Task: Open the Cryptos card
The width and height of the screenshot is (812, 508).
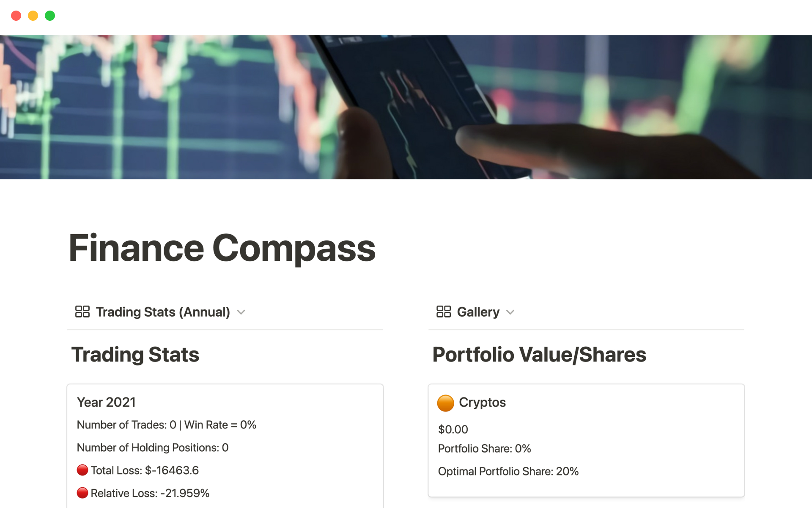Action: [x=586, y=440]
